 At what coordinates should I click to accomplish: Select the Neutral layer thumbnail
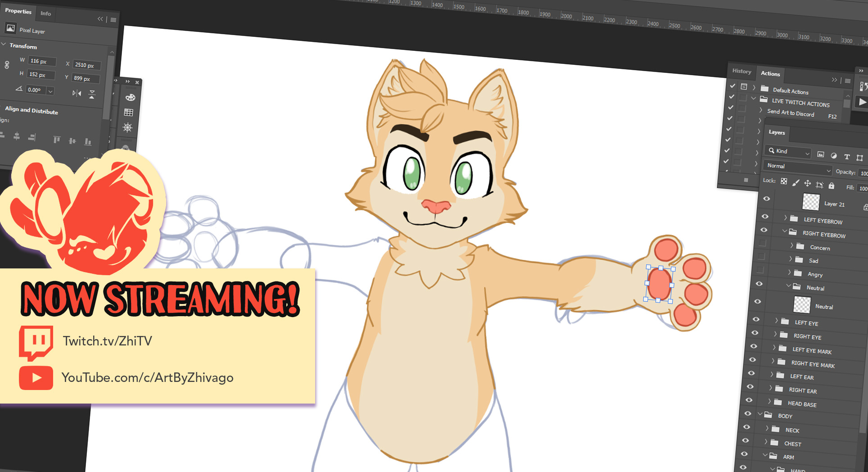click(802, 304)
